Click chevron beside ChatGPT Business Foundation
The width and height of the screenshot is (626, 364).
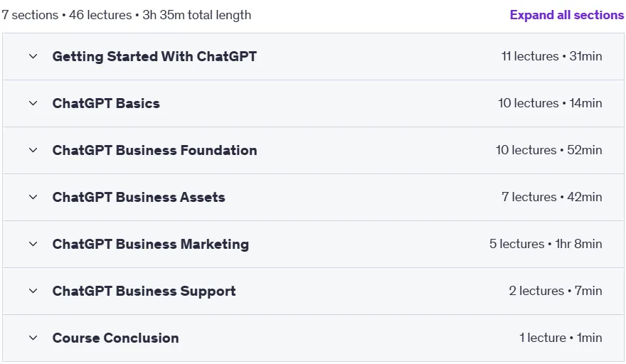click(33, 150)
